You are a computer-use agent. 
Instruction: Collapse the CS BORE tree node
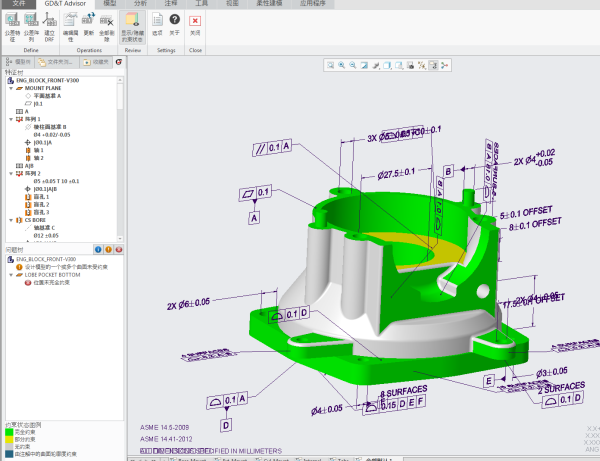click(x=10, y=218)
